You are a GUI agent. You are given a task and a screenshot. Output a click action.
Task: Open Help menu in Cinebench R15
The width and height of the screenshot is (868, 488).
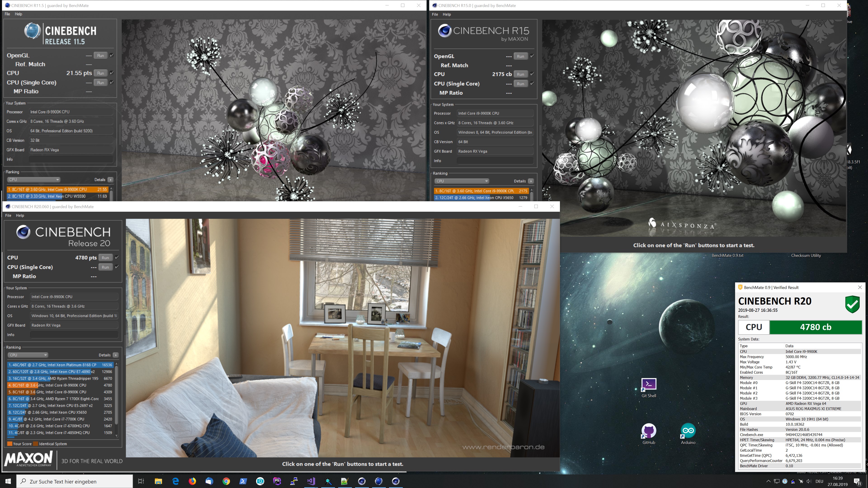point(447,14)
